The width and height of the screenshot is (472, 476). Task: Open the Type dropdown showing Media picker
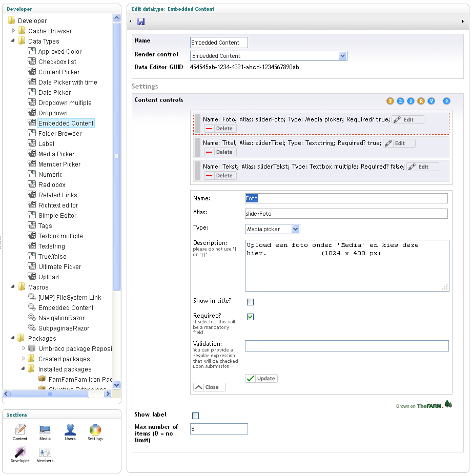(295, 229)
